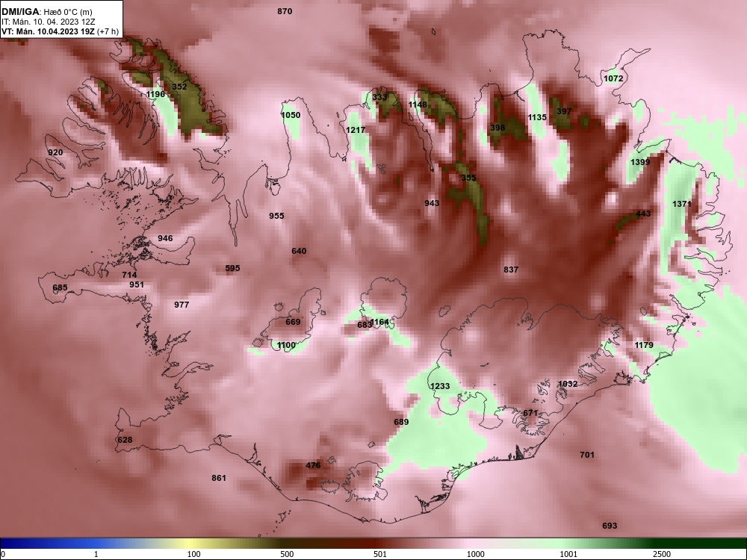Click the 1399 height label
The height and width of the screenshot is (560, 747).
pos(640,162)
